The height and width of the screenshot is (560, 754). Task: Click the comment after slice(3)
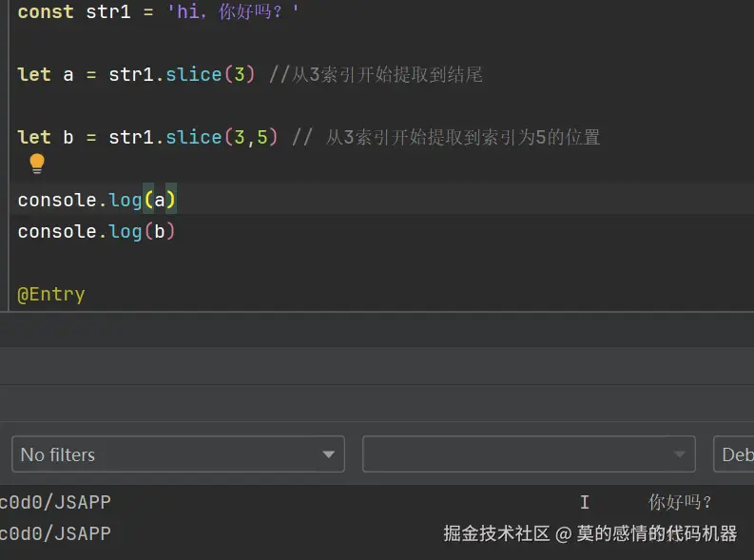coord(376,74)
